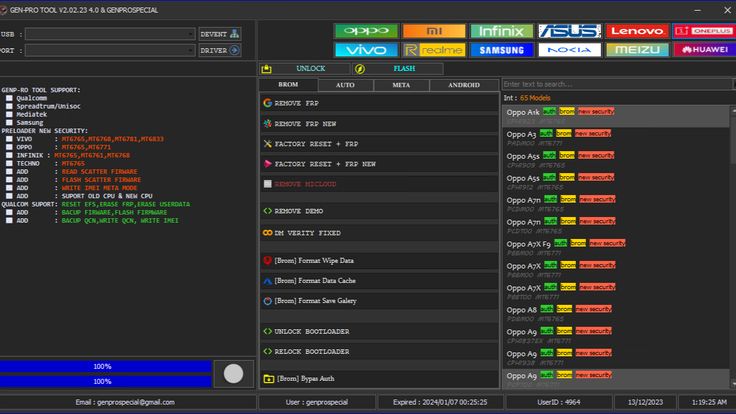This screenshot has width=736, height=414.
Task: Click the code icon beside Unlock Bootloader
Action: click(268, 331)
